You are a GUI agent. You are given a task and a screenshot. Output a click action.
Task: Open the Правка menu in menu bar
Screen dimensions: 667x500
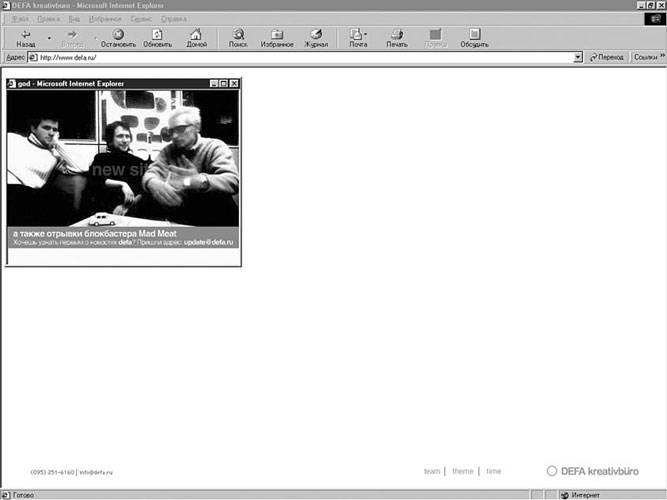48,19
